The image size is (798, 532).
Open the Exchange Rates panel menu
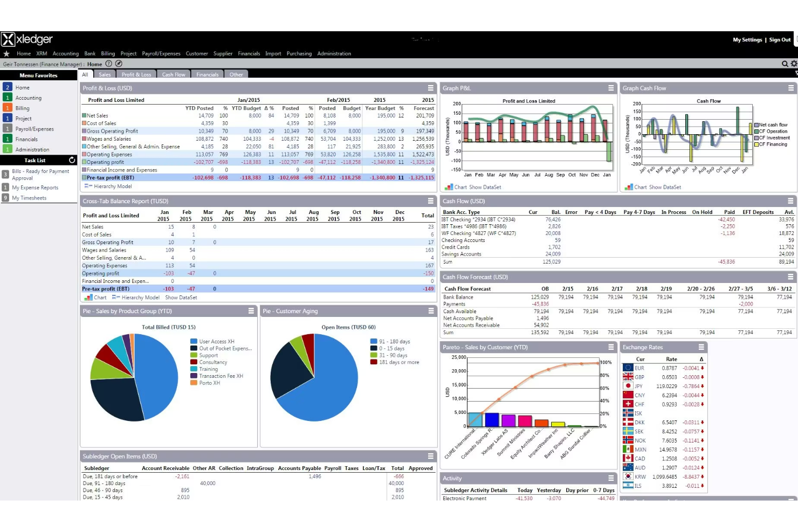point(701,347)
